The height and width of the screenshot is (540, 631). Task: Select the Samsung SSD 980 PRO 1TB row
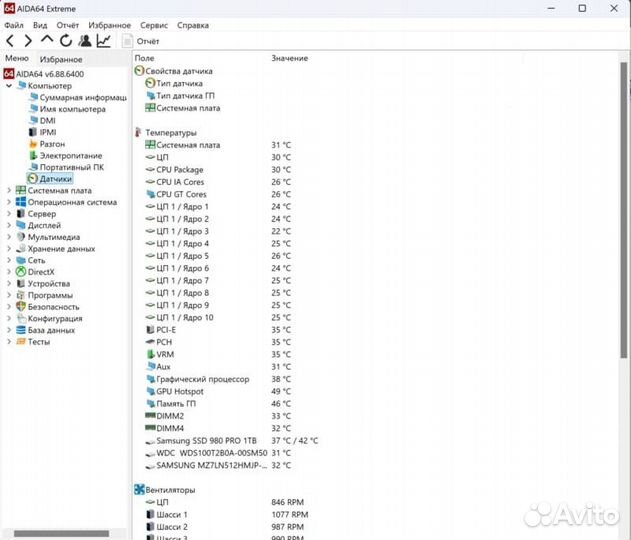(232, 441)
